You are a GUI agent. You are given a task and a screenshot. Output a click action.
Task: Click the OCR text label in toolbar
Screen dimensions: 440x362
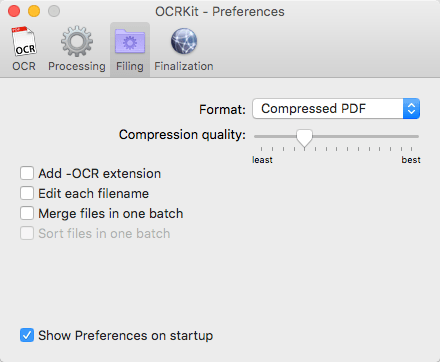pos(24,66)
